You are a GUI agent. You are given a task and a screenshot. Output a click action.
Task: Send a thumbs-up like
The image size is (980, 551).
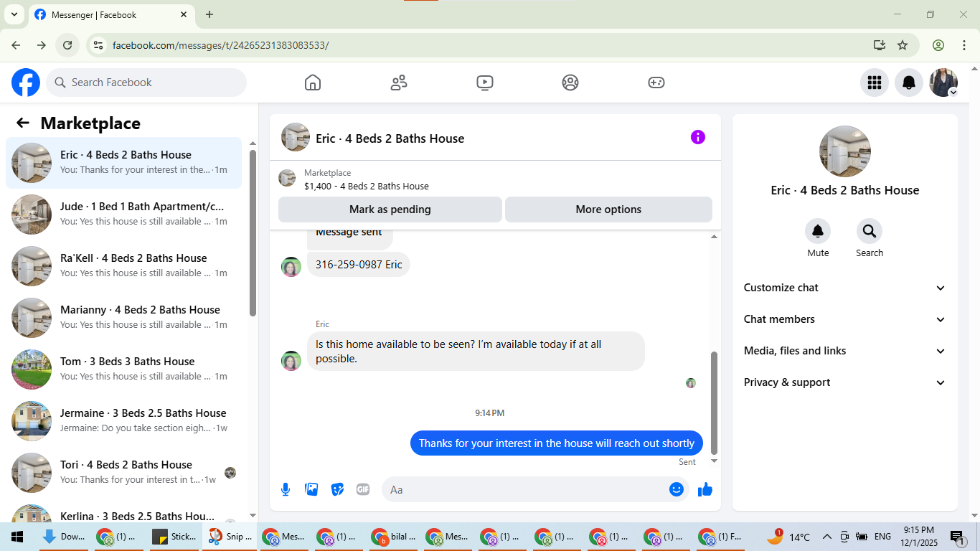[705, 489]
